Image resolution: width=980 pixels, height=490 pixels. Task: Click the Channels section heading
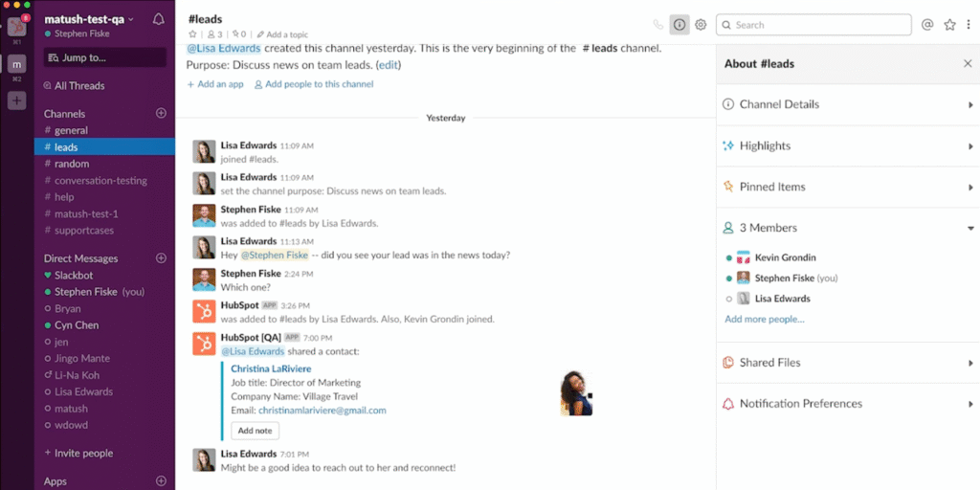point(64,114)
